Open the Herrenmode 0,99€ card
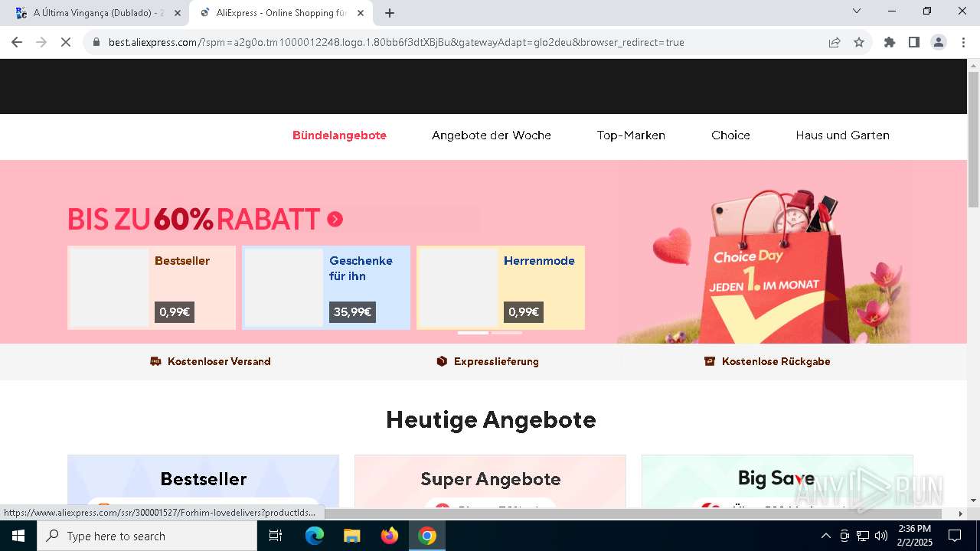The height and width of the screenshot is (551, 980). 501,288
